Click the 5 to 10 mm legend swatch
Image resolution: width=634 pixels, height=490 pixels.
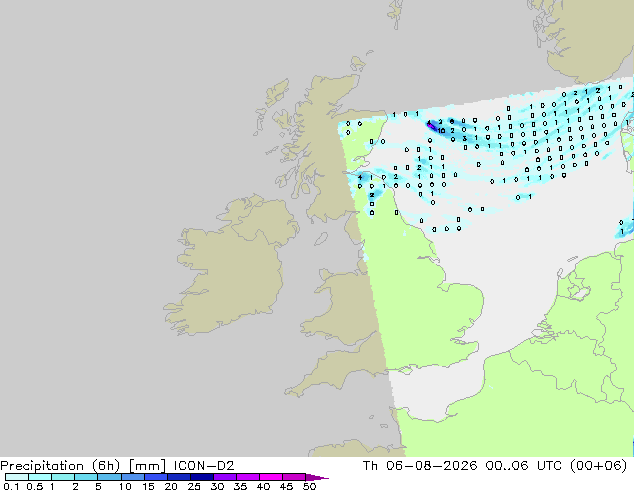(x=109, y=477)
